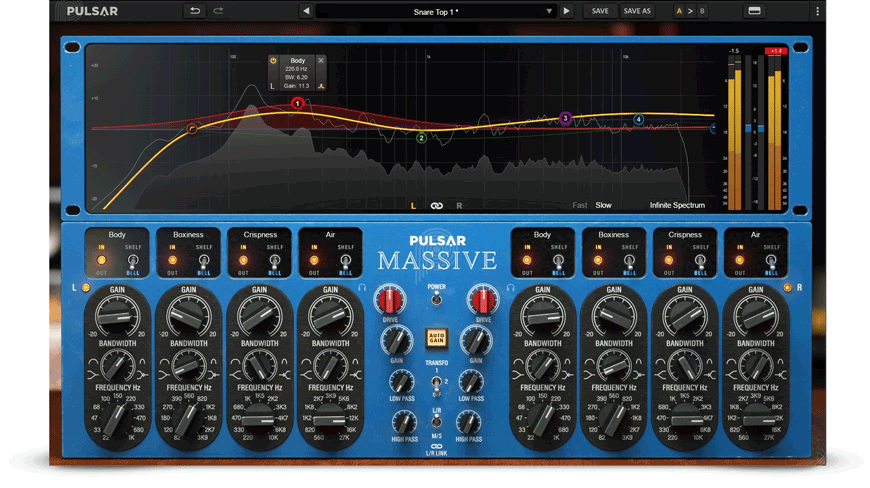Go to the previous preset

point(306,12)
